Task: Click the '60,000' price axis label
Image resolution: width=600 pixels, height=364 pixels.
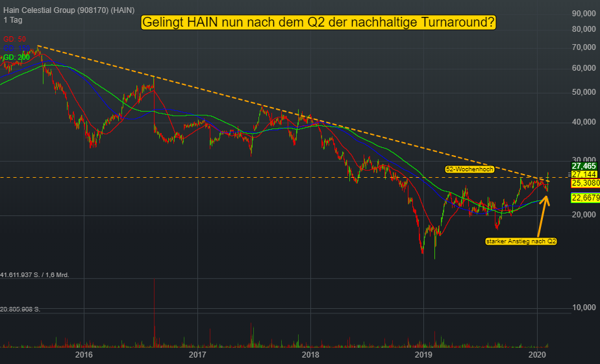Action: tap(584, 68)
